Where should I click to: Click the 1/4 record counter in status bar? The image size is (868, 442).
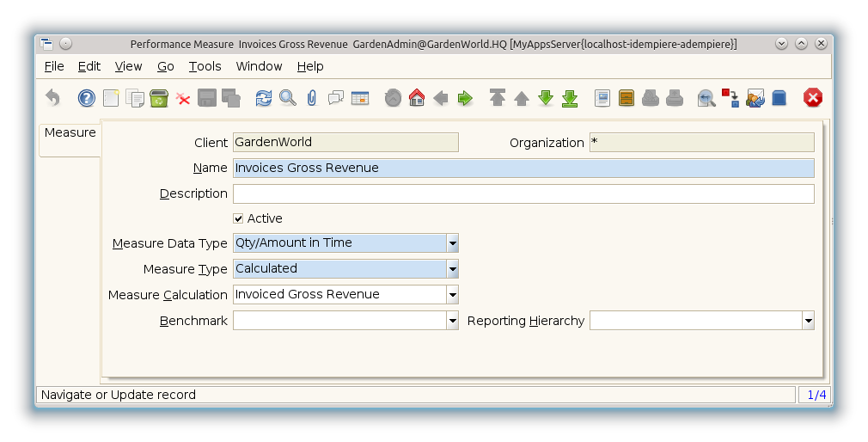point(816,395)
